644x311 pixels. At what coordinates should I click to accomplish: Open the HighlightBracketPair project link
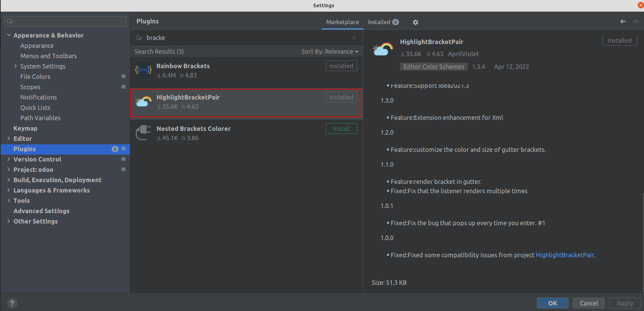[x=565, y=255]
